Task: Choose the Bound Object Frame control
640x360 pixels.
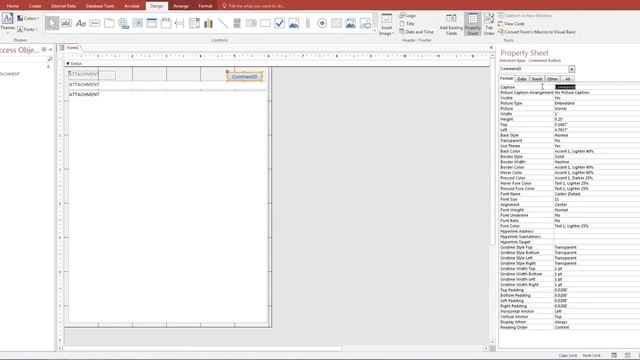Action: [x=351, y=23]
